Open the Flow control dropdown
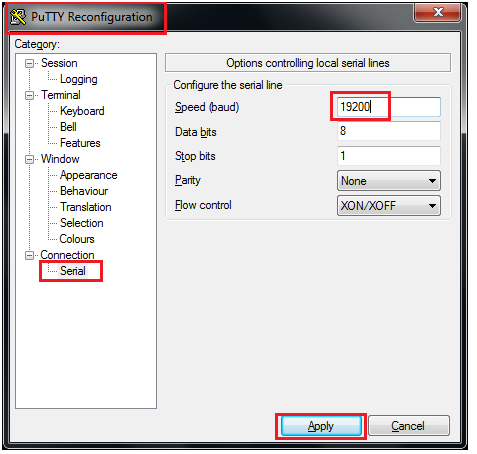Screen dimensions: 477x454 [389, 206]
